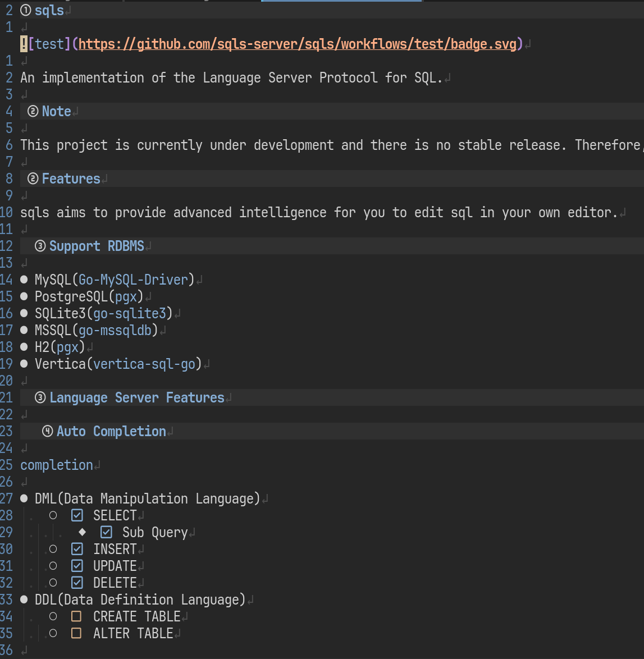Follow the go-sqlite3 link
This screenshot has height=659, width=644.
[x=130, y=313]
